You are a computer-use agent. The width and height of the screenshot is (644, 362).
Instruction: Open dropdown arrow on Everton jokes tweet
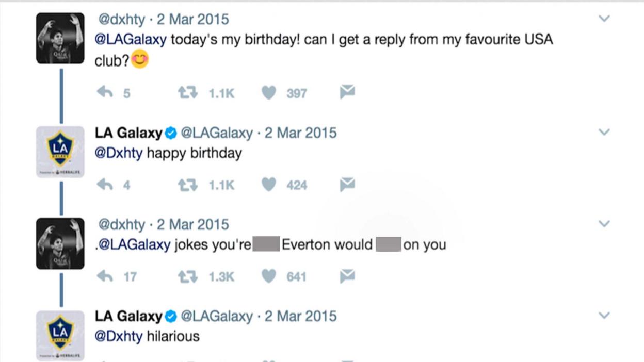click(x=604, y=224)
